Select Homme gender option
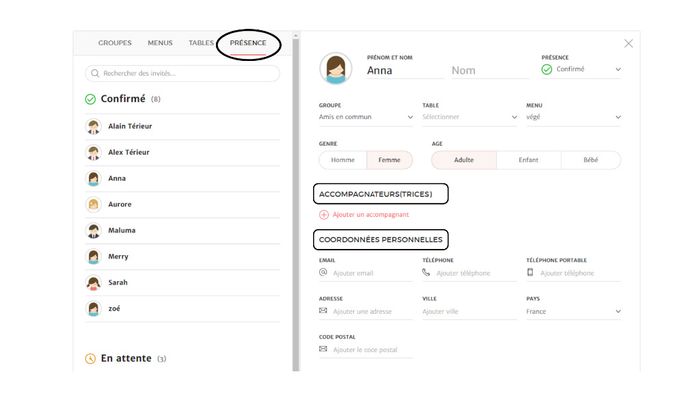This screenshot has width=700, height=393. coord(343,160)
